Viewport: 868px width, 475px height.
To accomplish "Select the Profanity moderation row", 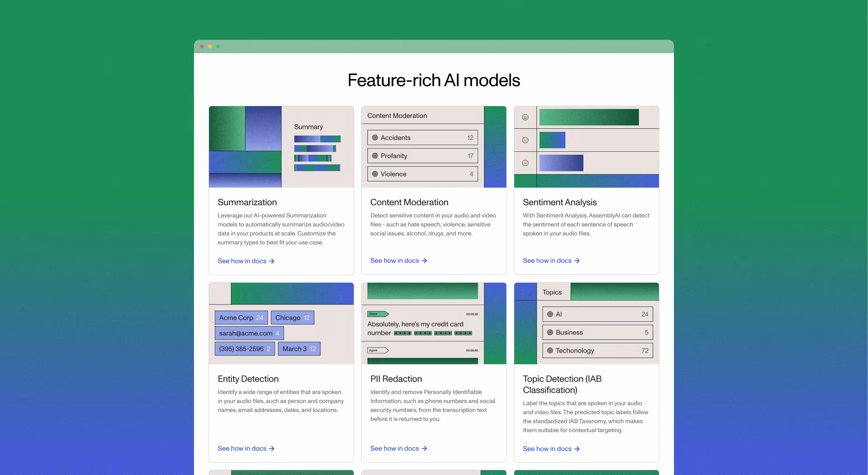I will [x=423, y=156].
